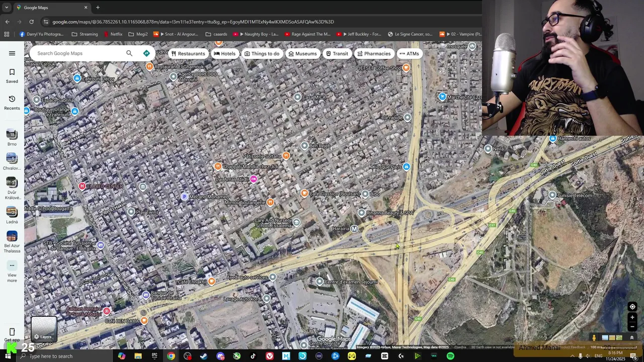644x362 pixels.
Task: Open Steam from the taskbar
Action: (204, 356)
